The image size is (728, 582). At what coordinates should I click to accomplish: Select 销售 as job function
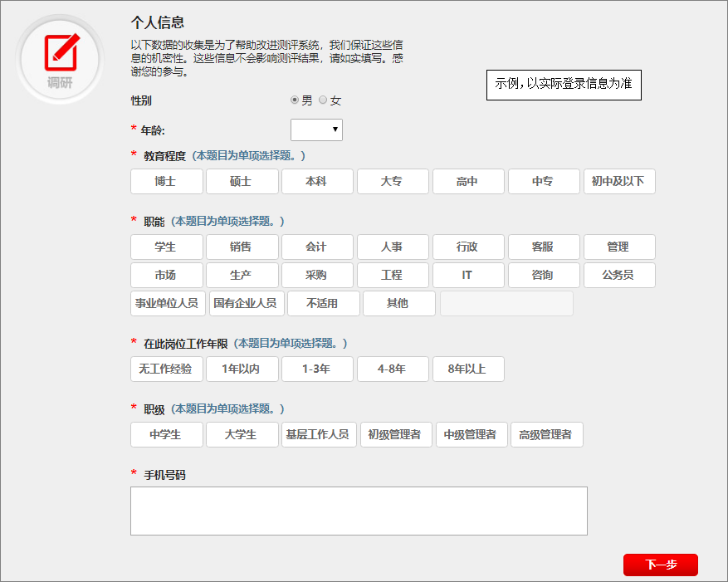coord(242,247)
